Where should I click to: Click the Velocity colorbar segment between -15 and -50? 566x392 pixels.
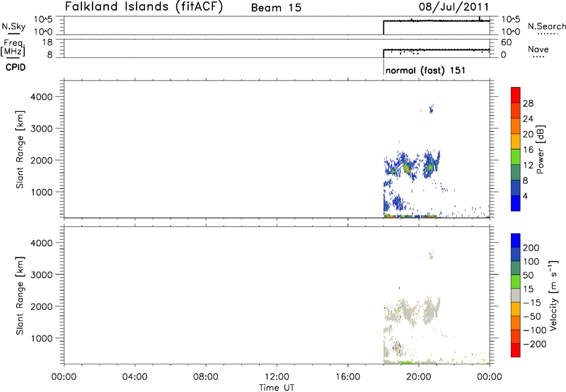pyautogui.click(x=516, y=309)
